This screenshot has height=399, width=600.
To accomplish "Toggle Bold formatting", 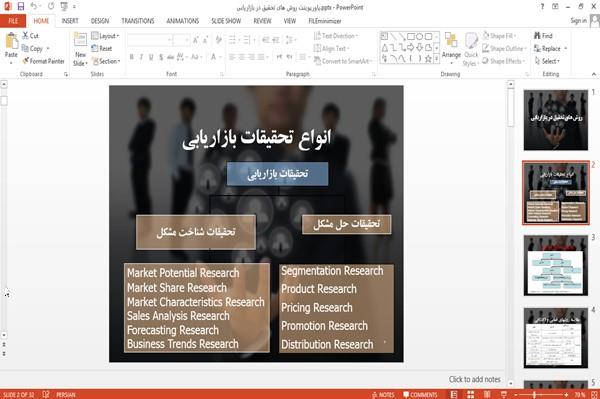I will (132, 57).
